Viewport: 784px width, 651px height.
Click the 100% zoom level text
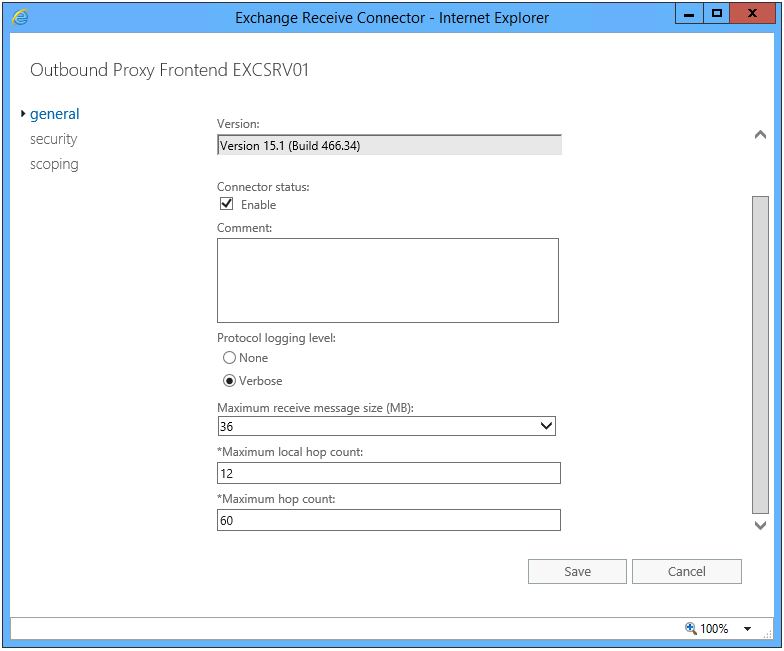tap(714, 628)
